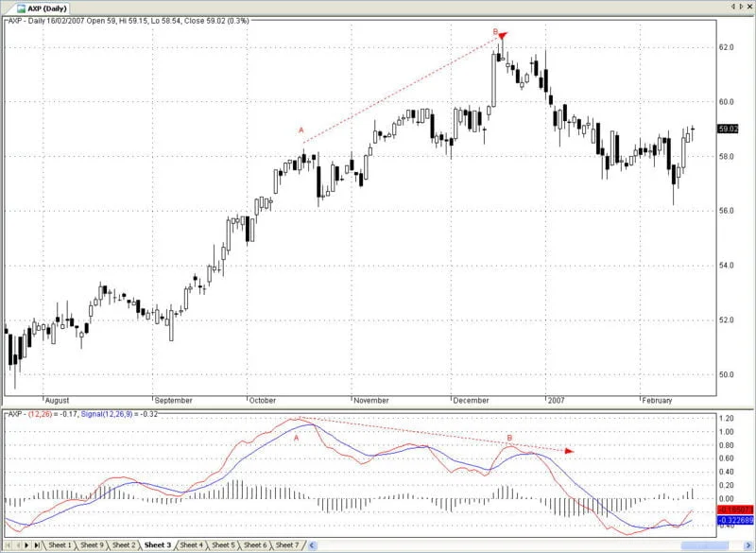Click the 62.0 price axis label
Image resolution: width=756 pixels, height=553 pixels.
pyautogui.click(x=726, y=47)
